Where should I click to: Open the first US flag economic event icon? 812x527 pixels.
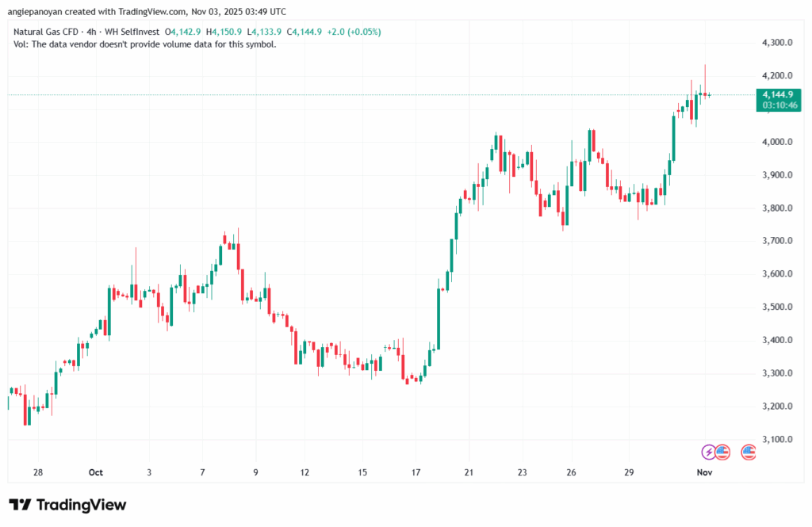tap(722, 452)
